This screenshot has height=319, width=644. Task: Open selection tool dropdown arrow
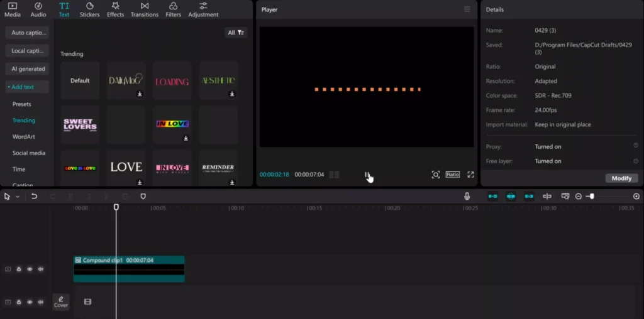coord(17,197)
